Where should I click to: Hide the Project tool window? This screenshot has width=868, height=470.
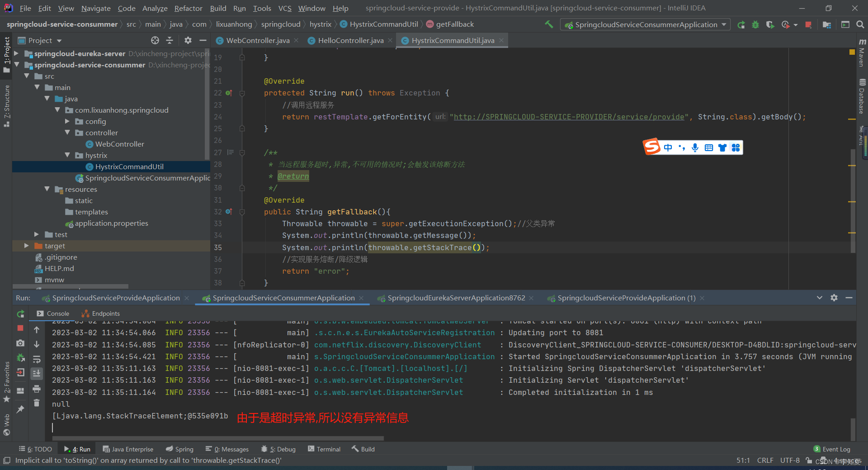point(203,40)
